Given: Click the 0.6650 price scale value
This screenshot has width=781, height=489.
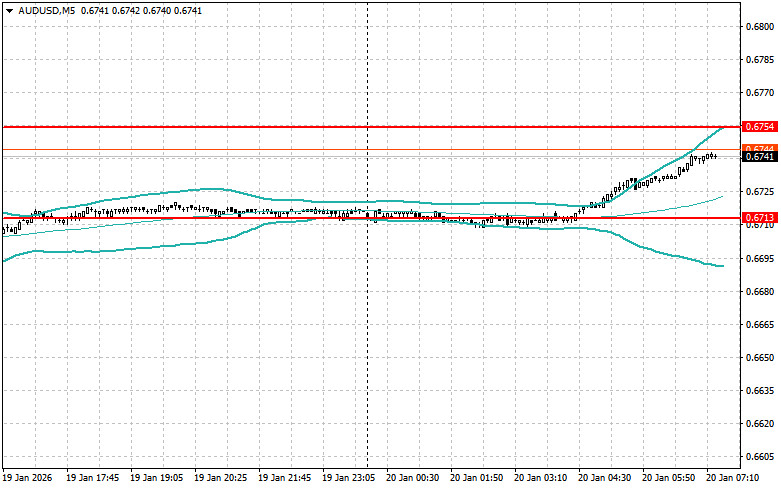Looking at the screenshot, I should [760, 358].
